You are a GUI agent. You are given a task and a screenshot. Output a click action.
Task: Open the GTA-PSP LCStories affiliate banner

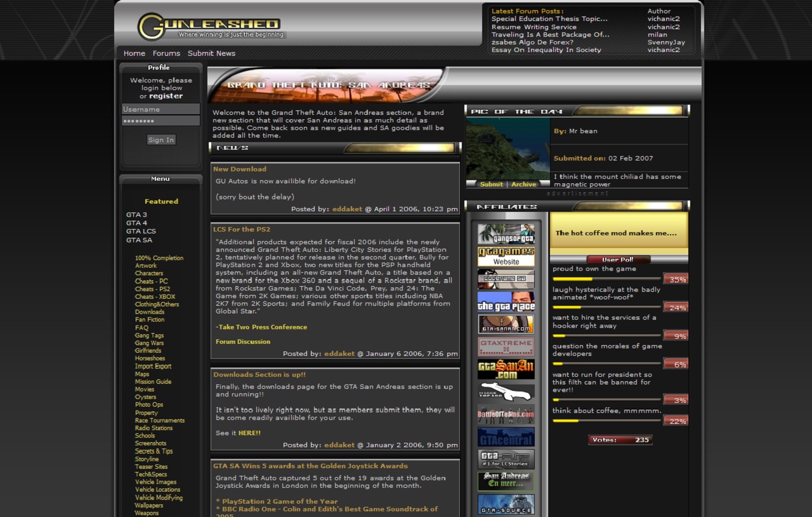pos(506,459)
